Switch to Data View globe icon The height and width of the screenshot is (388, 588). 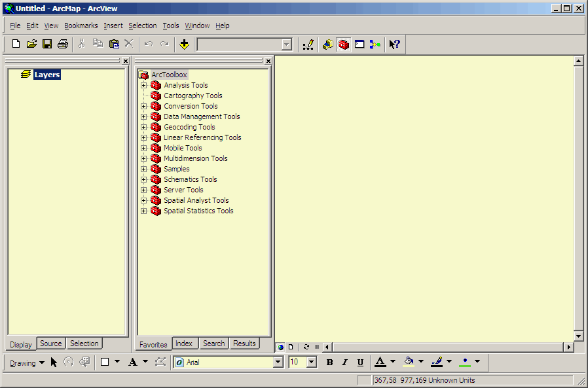click(280, 347)
